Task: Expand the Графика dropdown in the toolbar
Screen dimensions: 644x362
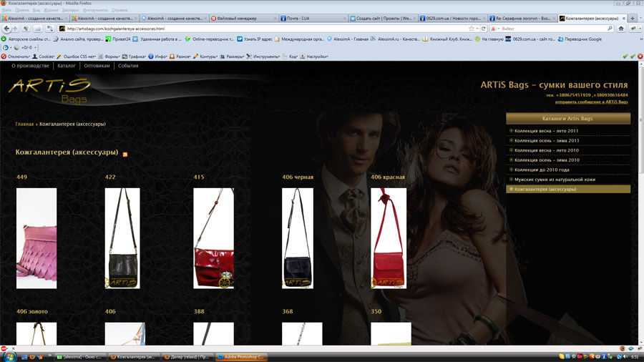Action: [134, 57]
